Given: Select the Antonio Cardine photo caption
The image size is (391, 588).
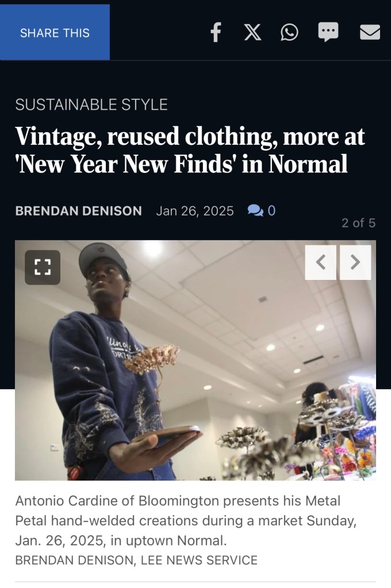Looking at the screenshot, I should pos(186,521).
